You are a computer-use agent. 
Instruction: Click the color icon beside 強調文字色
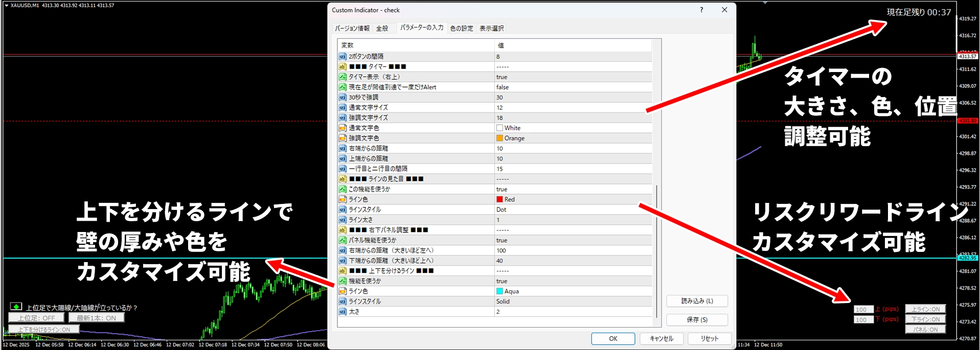coord(343,138)
